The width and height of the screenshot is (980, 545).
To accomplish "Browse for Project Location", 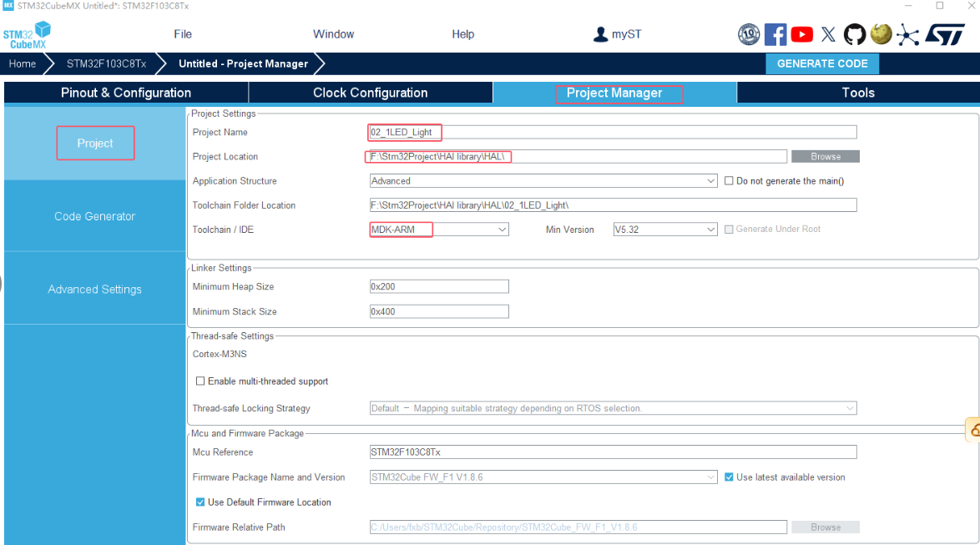I will pos(826,156).
